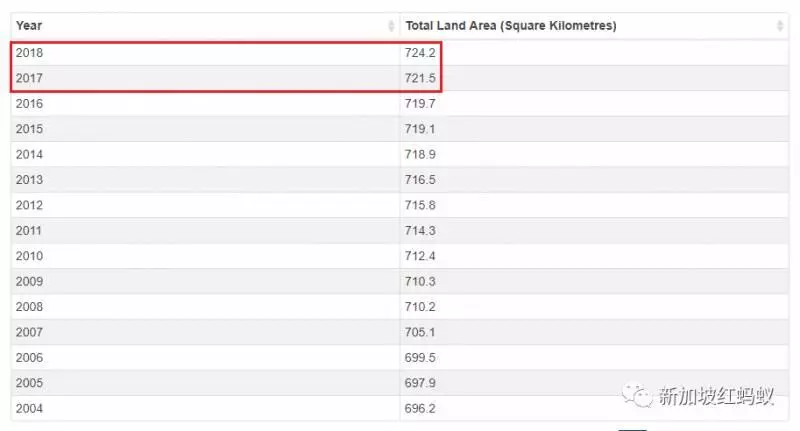
Task: Select the 714.3 value for 2011
Action: [420, 231]
